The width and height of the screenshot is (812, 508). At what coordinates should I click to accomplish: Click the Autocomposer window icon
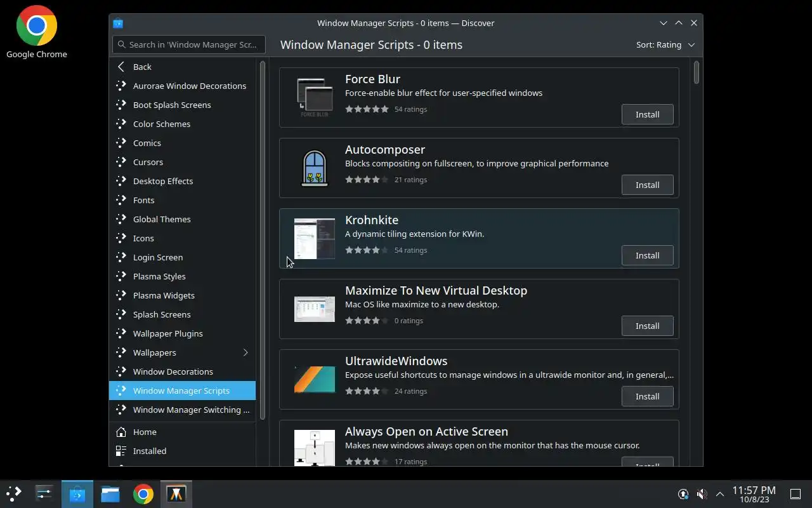[x=315, y=168]
